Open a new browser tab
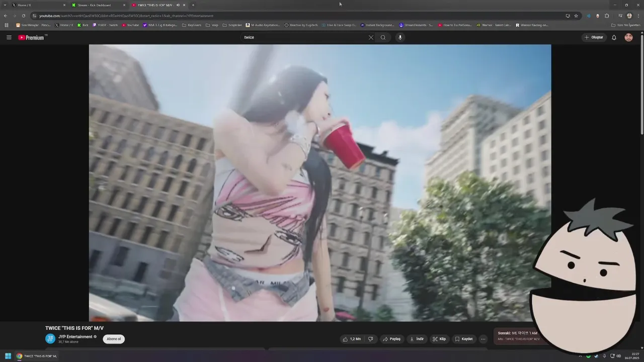 coord(193,5)
